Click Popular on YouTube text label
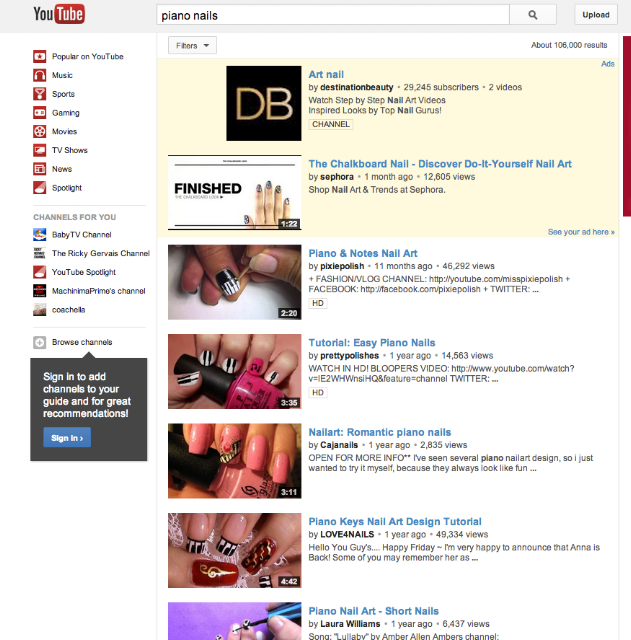Image resolution: width=631 pixels, height=640 pixels. coord(88,56)
